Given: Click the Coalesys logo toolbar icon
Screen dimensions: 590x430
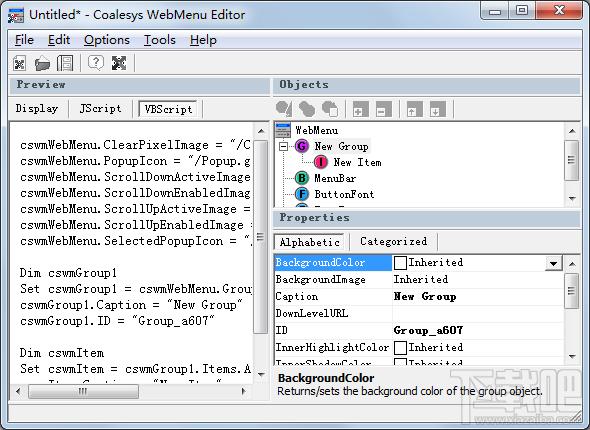Looking at the screenshot, I should [119, 63].
